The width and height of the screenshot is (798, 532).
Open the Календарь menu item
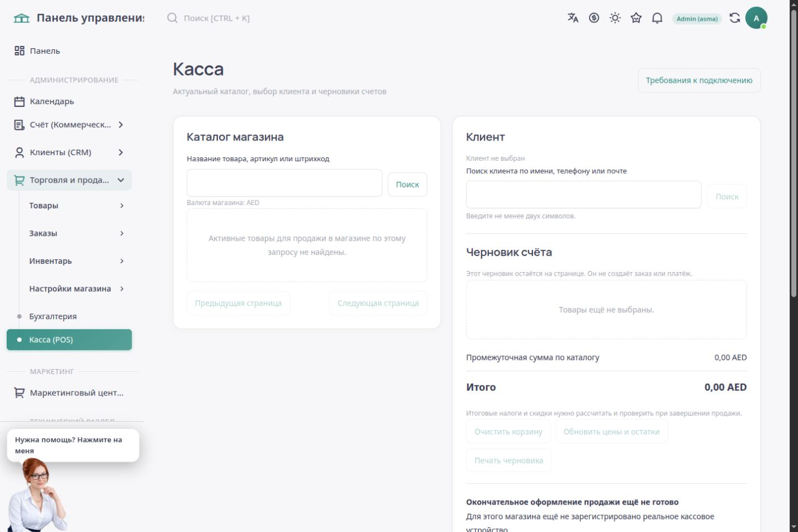pyautogui.click(x=69, y=101)
